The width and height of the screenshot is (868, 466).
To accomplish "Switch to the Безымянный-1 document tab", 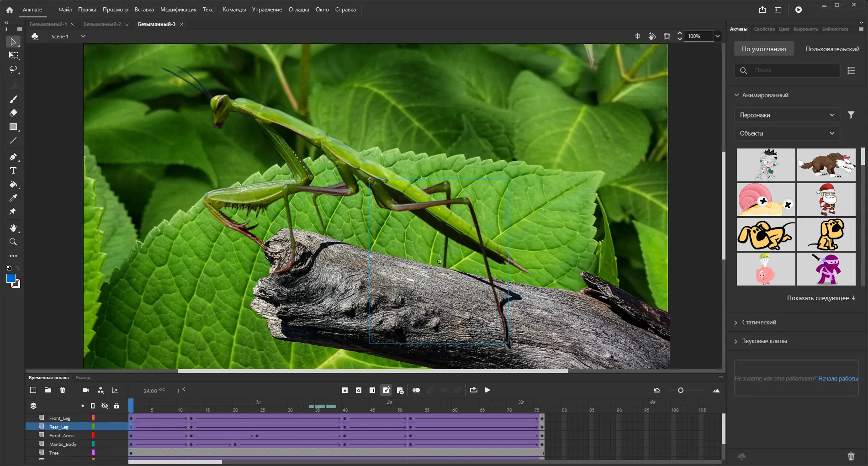I will coord(48,24).
